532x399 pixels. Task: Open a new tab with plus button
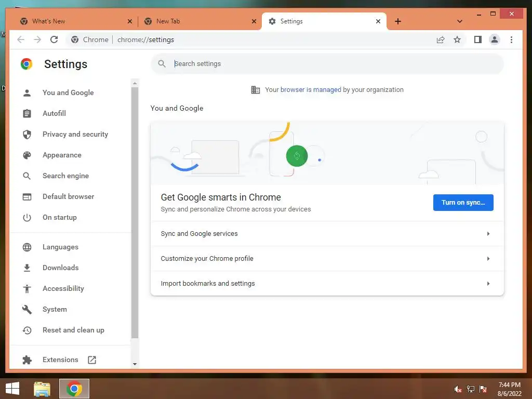[398, 21]
